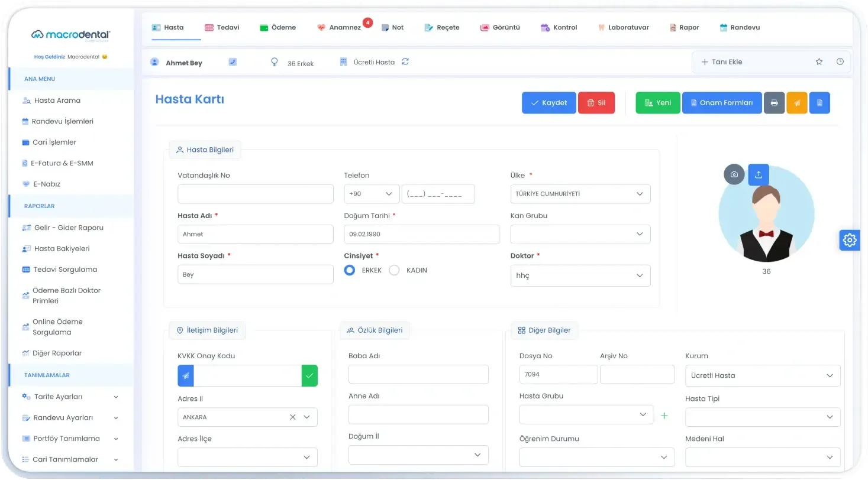Switch to the Reçete tab

click(442, 27)
